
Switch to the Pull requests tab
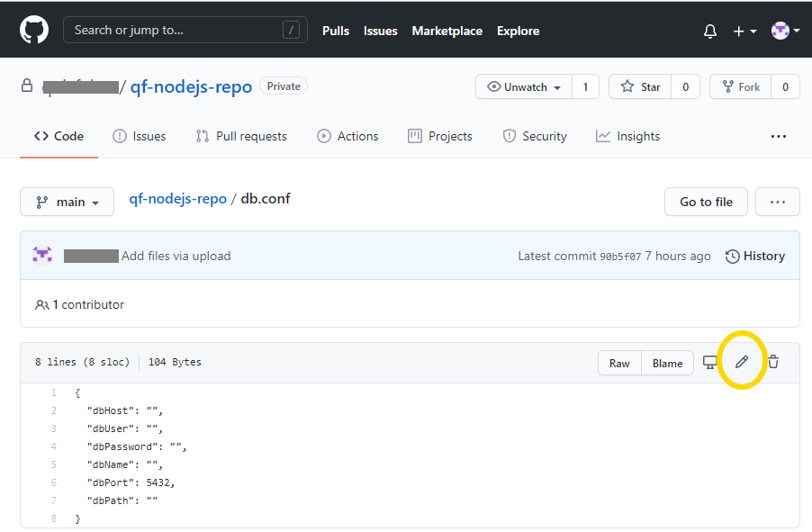click(x=241, y=137)
